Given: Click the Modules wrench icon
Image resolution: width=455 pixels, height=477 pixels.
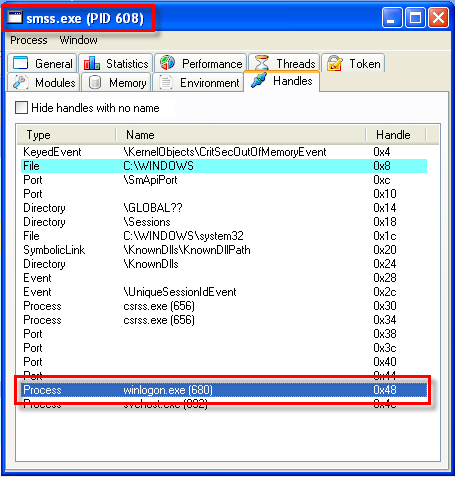Looking at the screenshot, I should point(21,82).
